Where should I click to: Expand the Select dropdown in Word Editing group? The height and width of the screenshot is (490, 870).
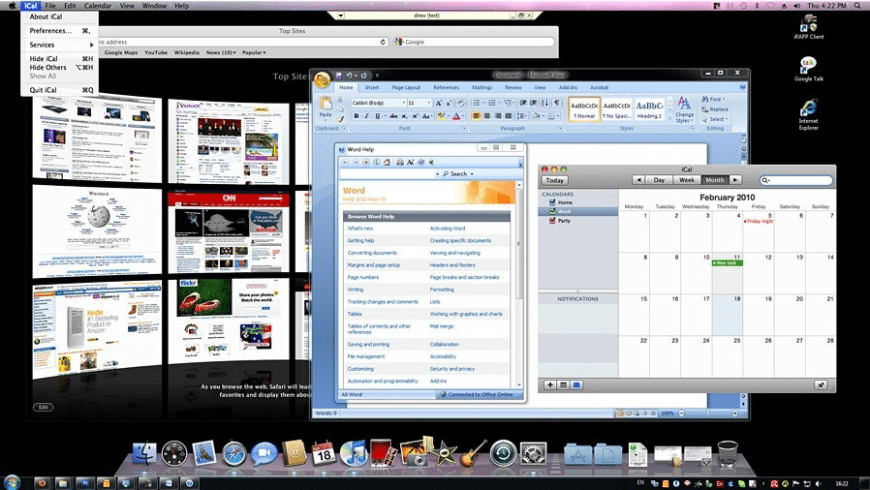(x=726, y=119)
